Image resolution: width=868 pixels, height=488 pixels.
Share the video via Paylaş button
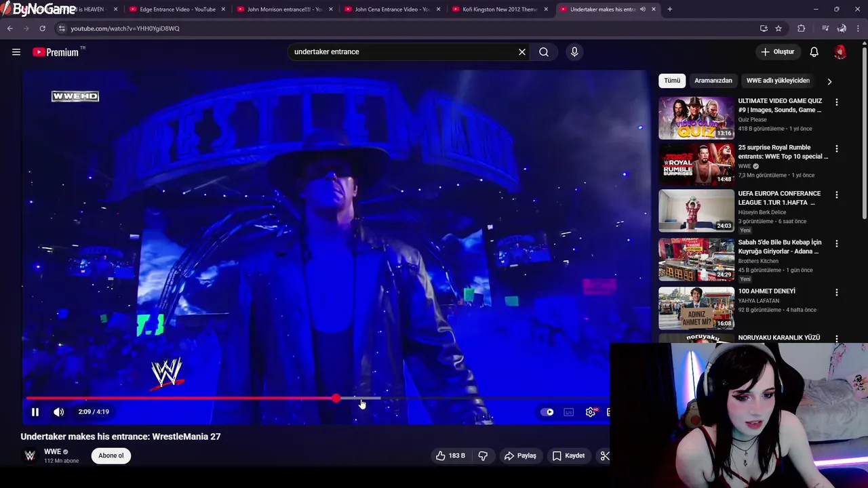[520, 455]
